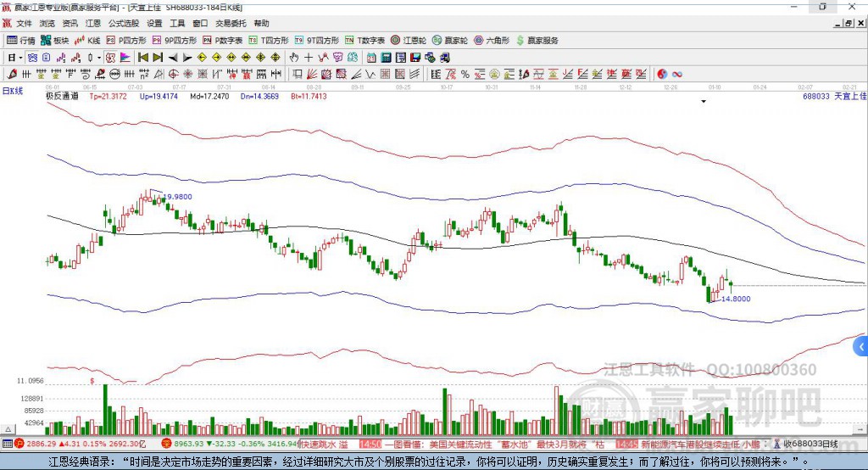
Task: Select the n² square-number tool
Action: point(144,75)
